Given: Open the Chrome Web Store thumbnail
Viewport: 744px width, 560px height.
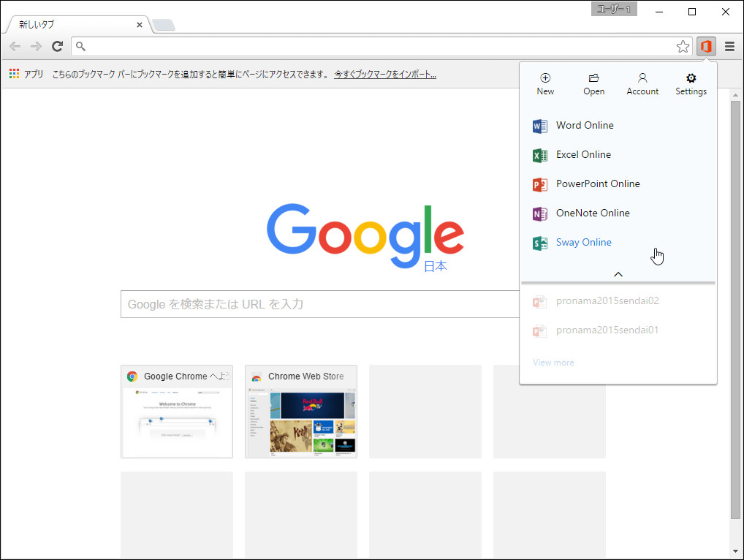Looking at the screenshot, I should pos(301,412).
